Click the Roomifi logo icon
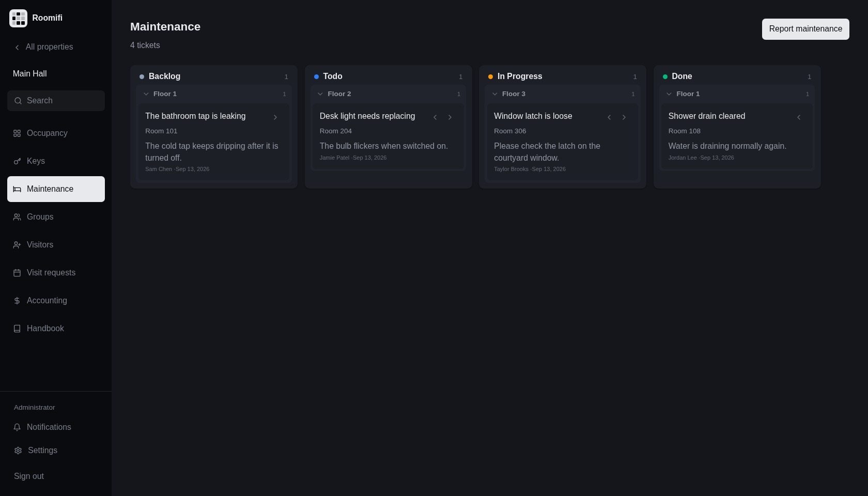 (18, 18)
